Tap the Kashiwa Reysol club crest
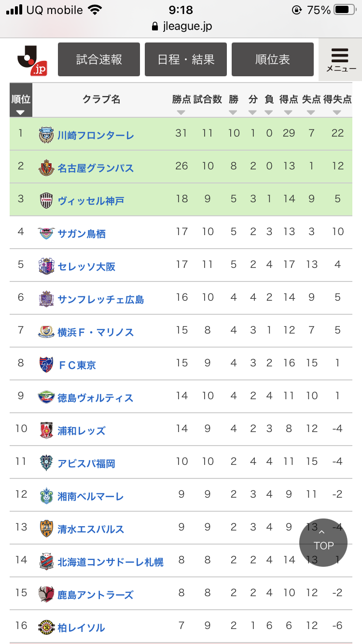Screen dimensions: 362x644 click(46, 627)
